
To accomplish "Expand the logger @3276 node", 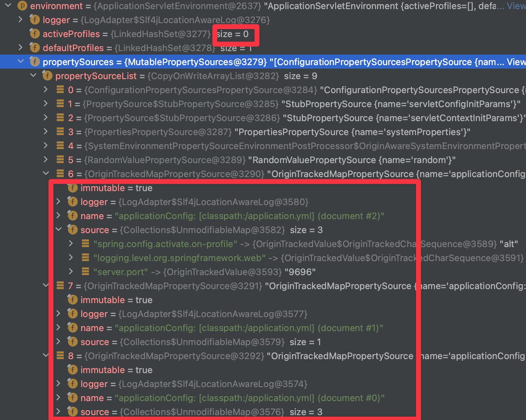I will click(x=21, y=20).
